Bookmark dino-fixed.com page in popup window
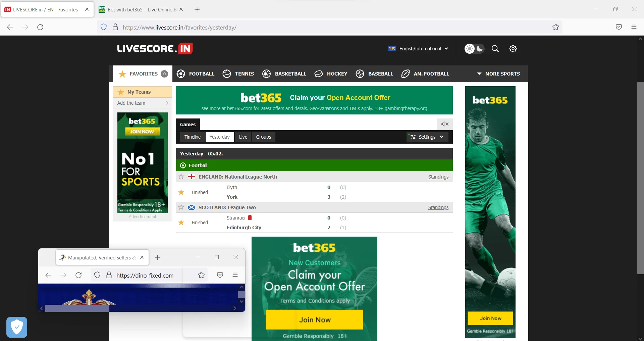This screenshot has width=644, height=341. point(201,275)
